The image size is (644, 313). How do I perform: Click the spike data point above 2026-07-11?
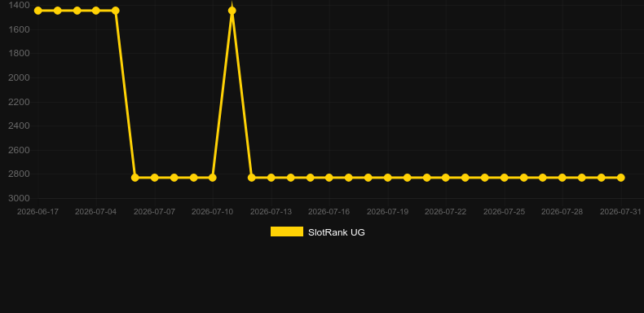click(x=232, y=11)
